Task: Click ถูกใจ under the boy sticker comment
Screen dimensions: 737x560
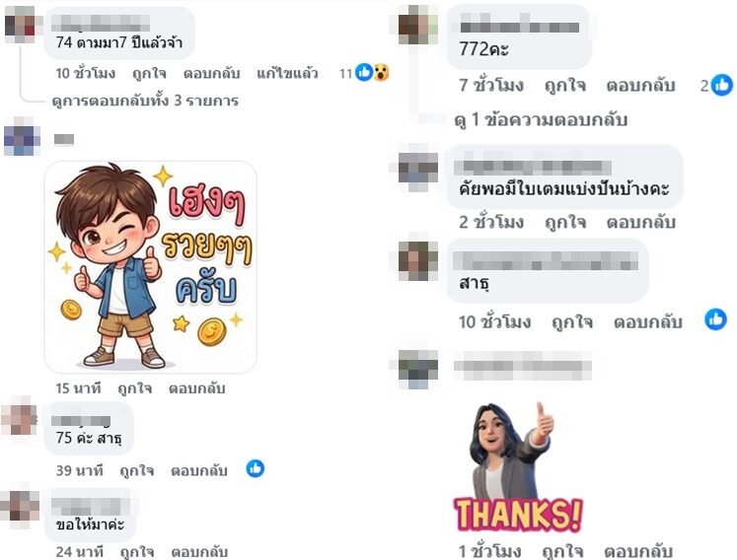Action: [x=135, y=388]
